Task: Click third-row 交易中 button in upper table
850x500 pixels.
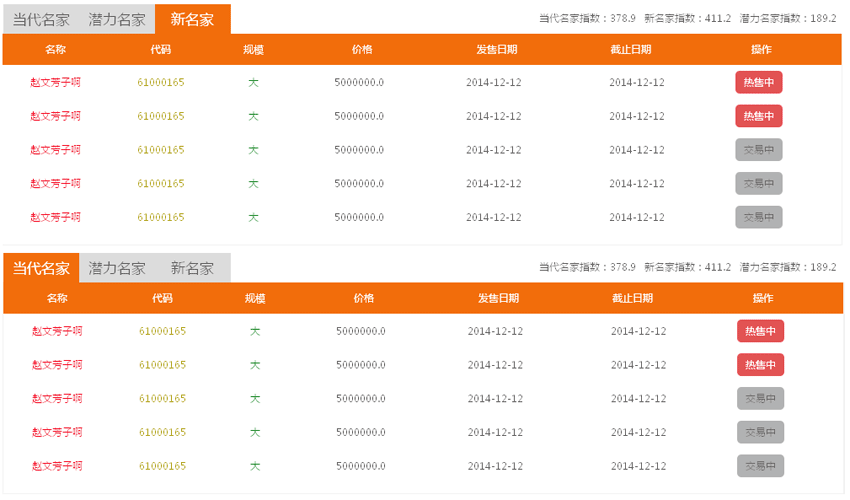Action: 758,150
